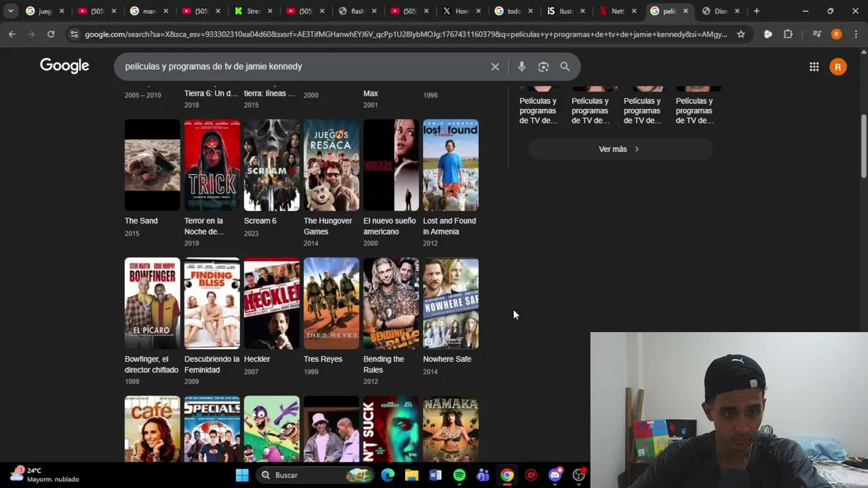Switch to the 'Disn' tab

pos(720,11)
